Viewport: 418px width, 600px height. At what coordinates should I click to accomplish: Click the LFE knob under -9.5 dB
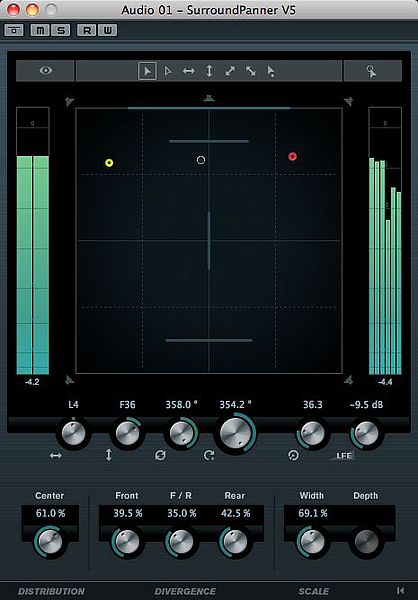tap(366, 434)
